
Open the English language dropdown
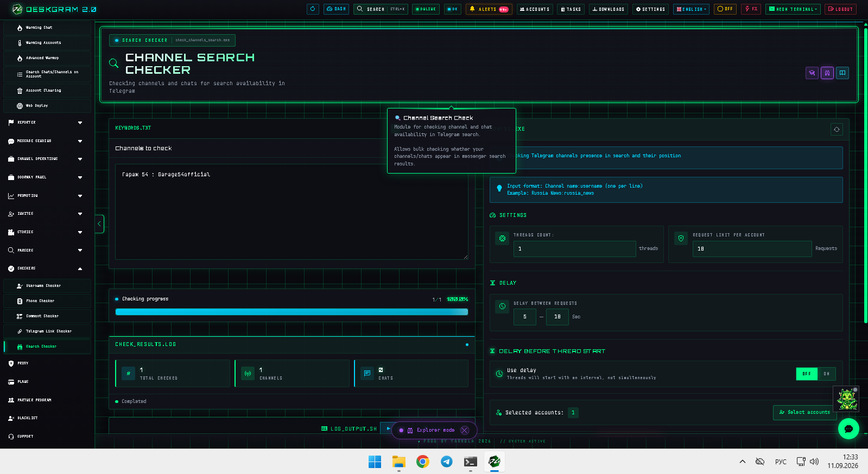(691, 9)
